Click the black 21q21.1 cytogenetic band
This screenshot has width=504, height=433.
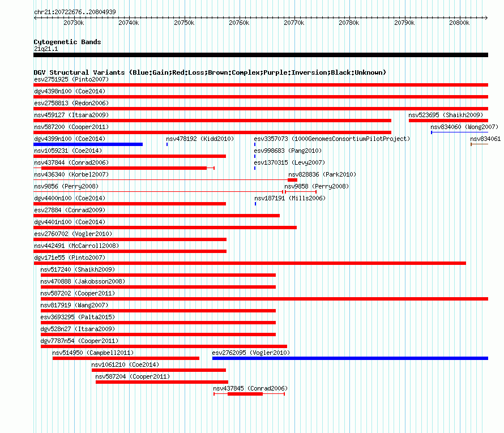click(x=260, y=55)
